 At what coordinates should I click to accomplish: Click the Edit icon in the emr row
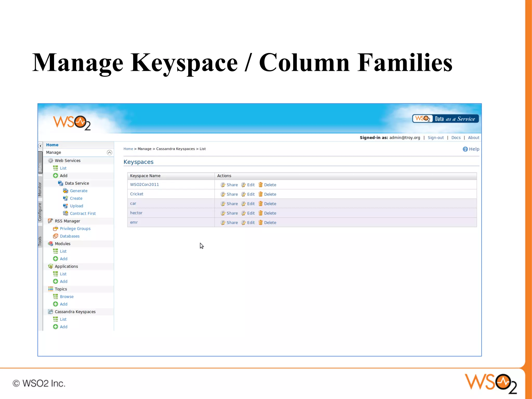point(243,223)
